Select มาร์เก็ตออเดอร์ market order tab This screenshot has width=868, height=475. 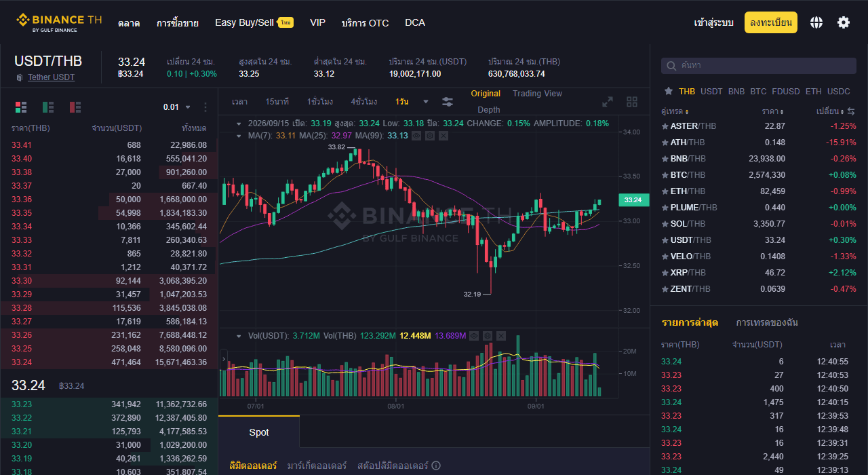point(317,465)
